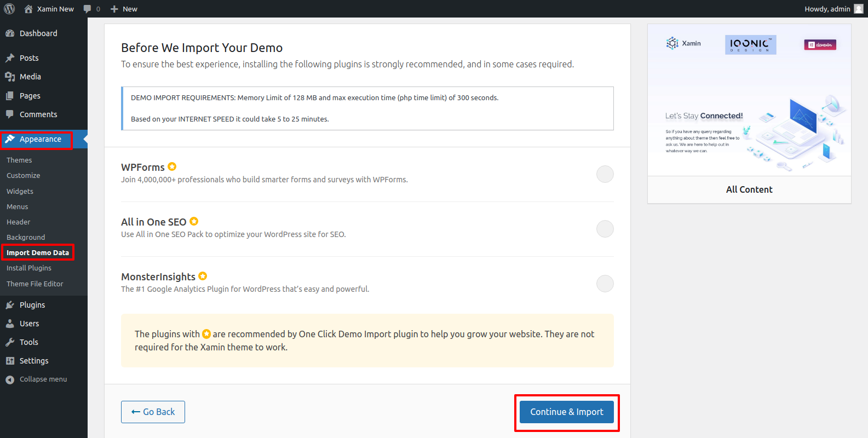Enable the WPForms plugin toggle
Image resolution: width=868 pixels, height=438 pixels.
pyautogui.click(x=605, y=174)
